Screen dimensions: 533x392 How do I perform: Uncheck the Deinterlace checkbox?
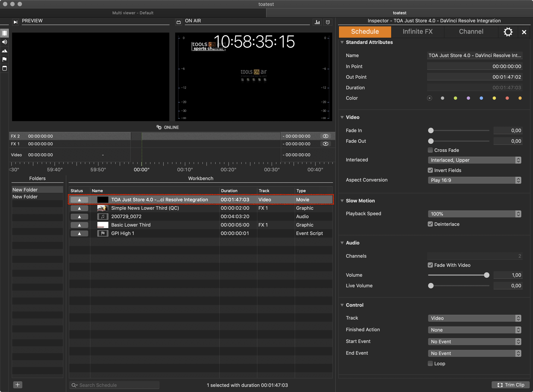click(x=430, y=224)
